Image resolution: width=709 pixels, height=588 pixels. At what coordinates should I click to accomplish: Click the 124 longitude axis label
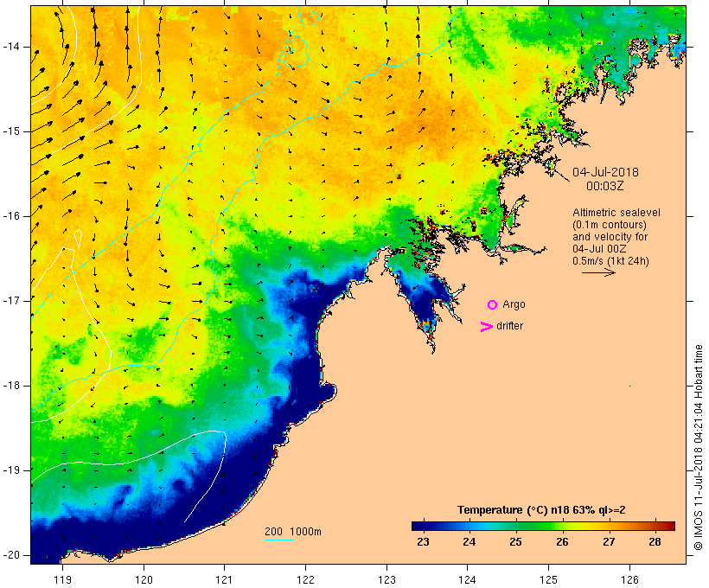pyautogui.click(x=468, y=580)
